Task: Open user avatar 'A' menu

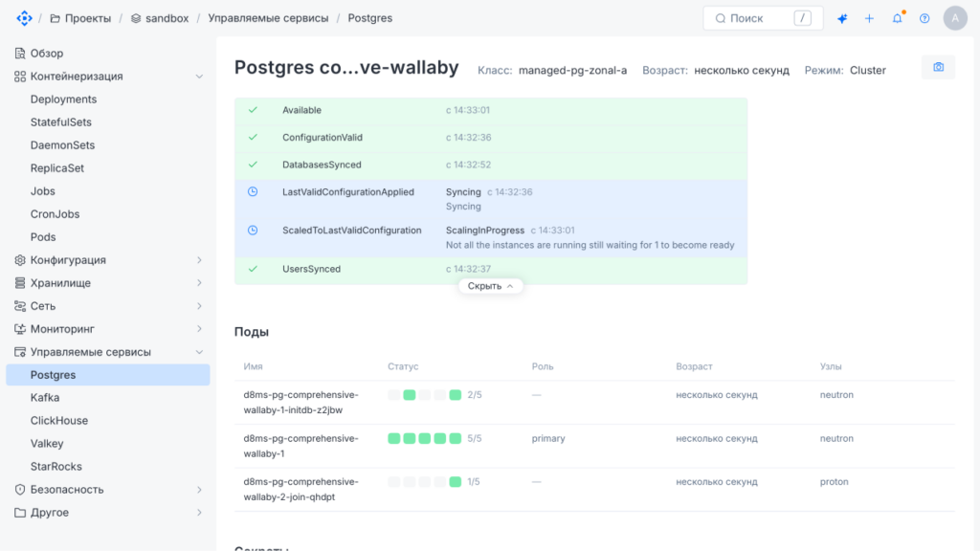Action: pos(955,19)
